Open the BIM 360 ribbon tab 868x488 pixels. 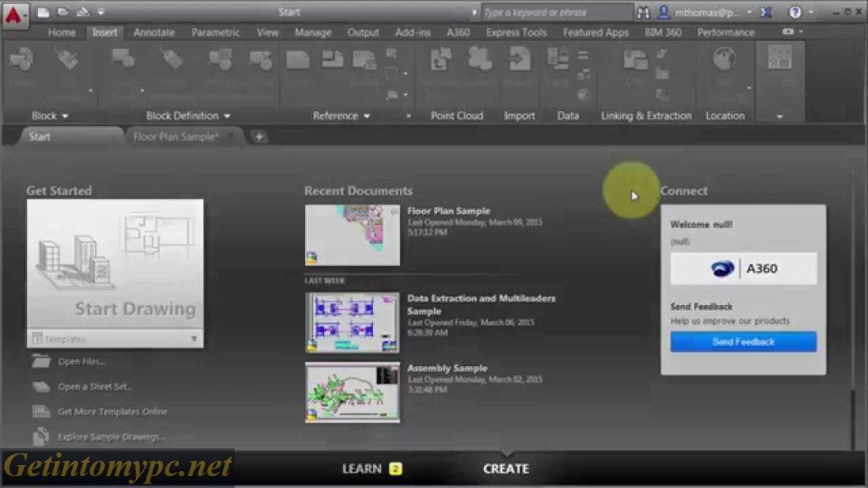pos(663,32)
